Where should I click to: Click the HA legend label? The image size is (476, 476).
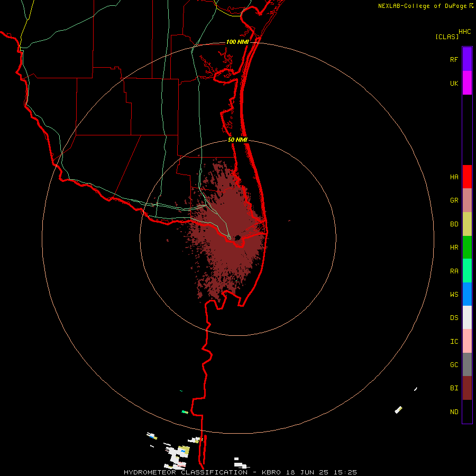[454, 177]
